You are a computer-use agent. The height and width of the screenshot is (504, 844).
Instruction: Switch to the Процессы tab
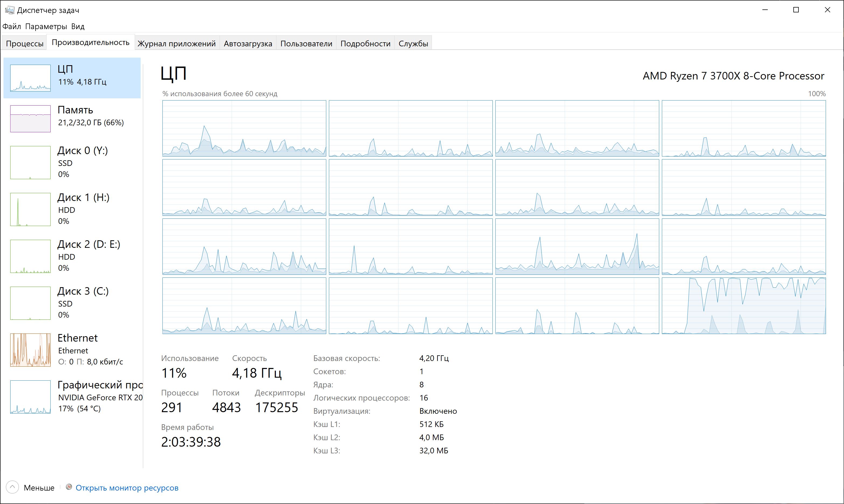click(25, 43)
